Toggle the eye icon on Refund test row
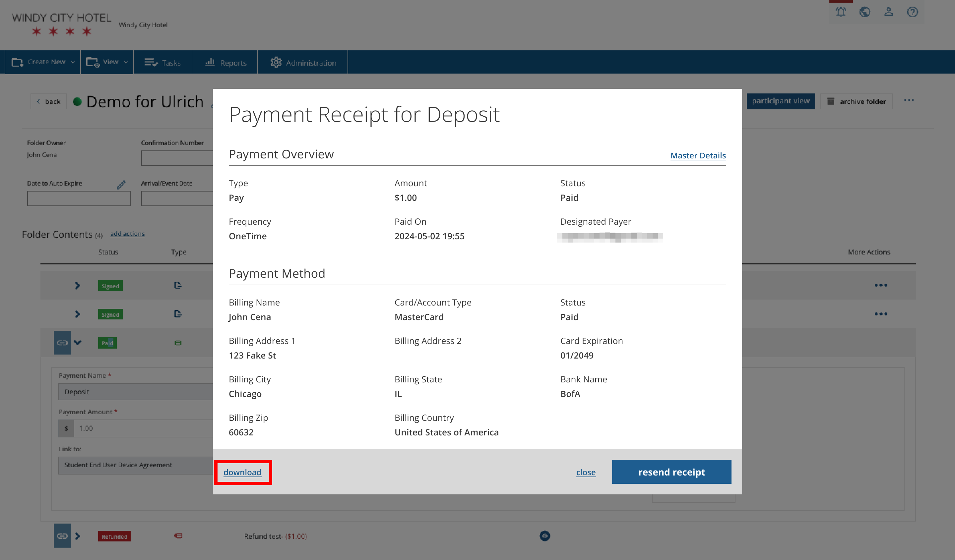Image resolution: width=955 pixels, height=560 pixels. point(544,535)
